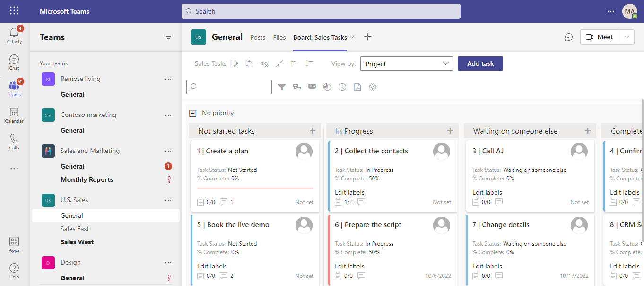
Task: Click the Add task button
Action: [480, 63]
